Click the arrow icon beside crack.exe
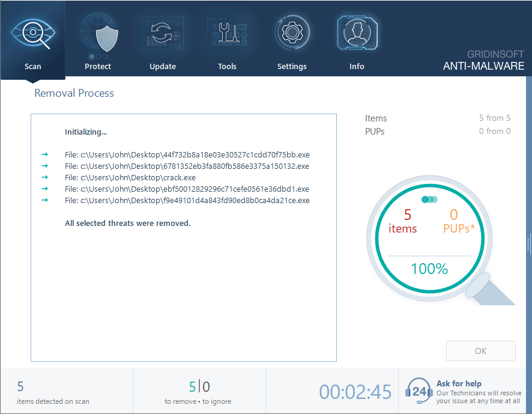532x414 pixels. [45, 177]
